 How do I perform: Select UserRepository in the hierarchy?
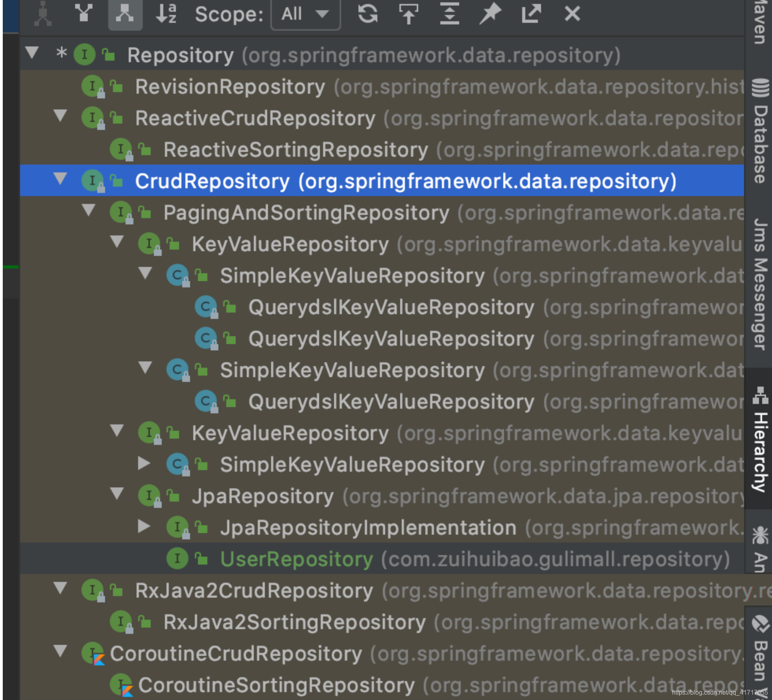(382, 559)
